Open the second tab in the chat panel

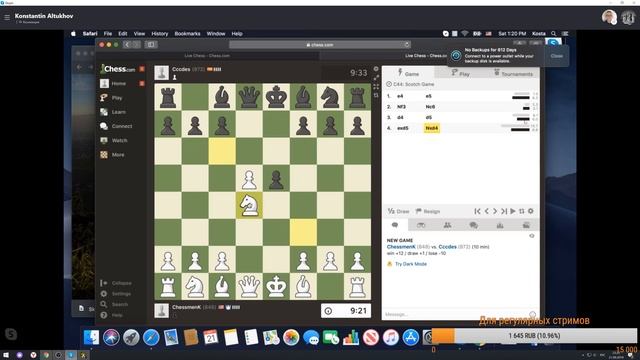click(x=421, y=225)
